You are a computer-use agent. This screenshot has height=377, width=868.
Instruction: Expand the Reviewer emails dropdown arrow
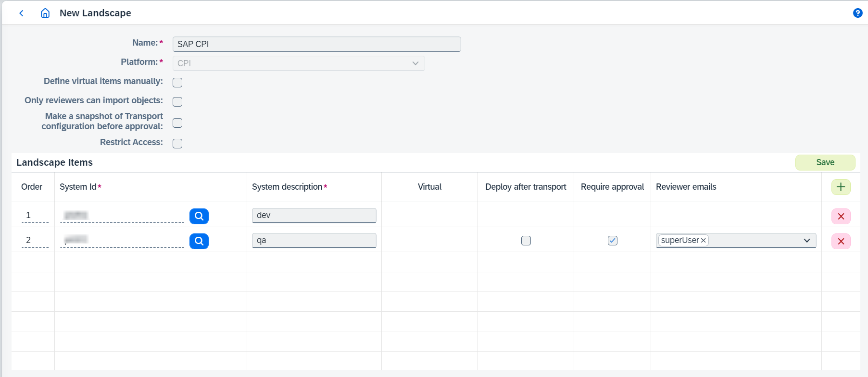(x=807, y=241)
